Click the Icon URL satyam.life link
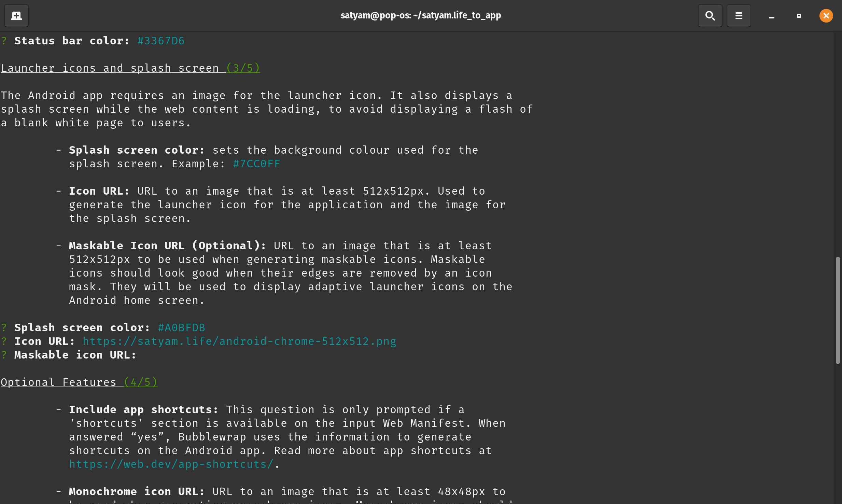The height and width of the screenshot is (504, 842). click(x=240, y=341)
